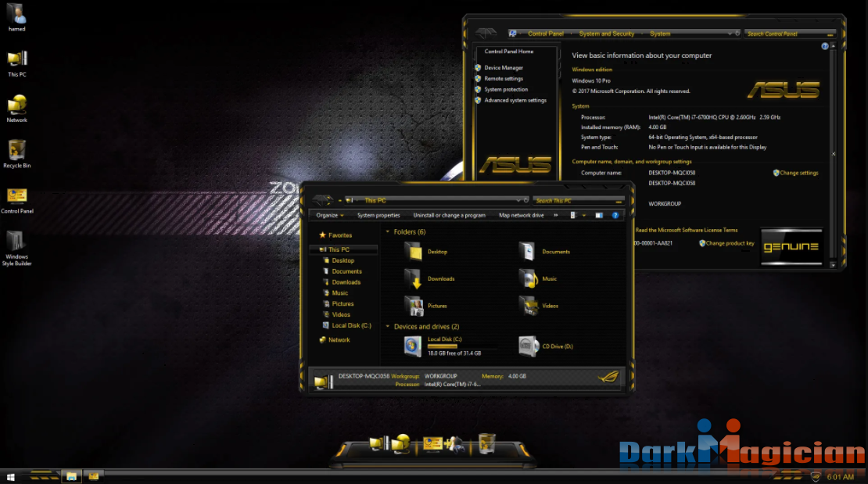
Task: Open File Explorer from the taskbar
Action: (x=71, y=476)
